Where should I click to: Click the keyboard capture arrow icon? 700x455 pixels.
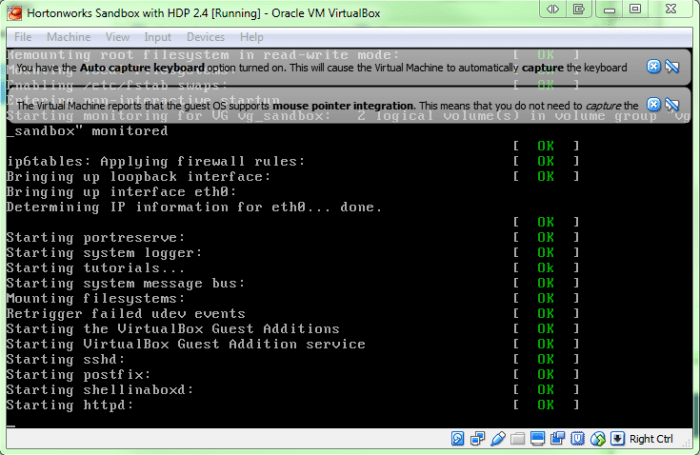(617, 438)
